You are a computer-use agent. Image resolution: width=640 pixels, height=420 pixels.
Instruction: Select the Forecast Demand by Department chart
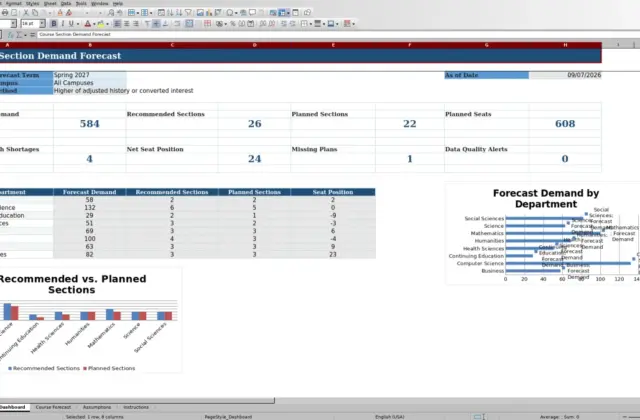543,235
